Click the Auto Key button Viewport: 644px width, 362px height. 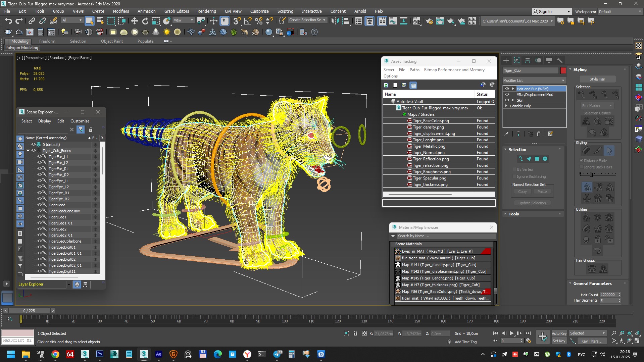(559, 333)
